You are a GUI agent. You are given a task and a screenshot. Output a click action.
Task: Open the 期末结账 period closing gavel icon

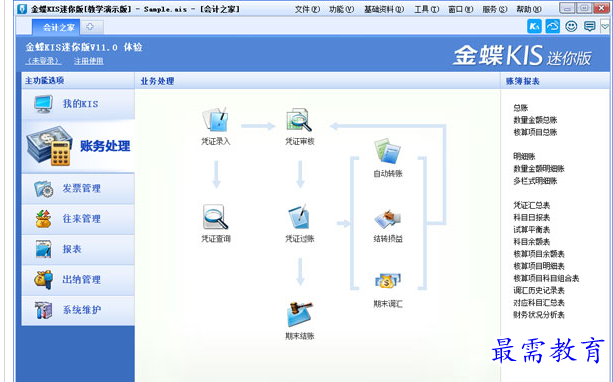[x=300, y=314]
